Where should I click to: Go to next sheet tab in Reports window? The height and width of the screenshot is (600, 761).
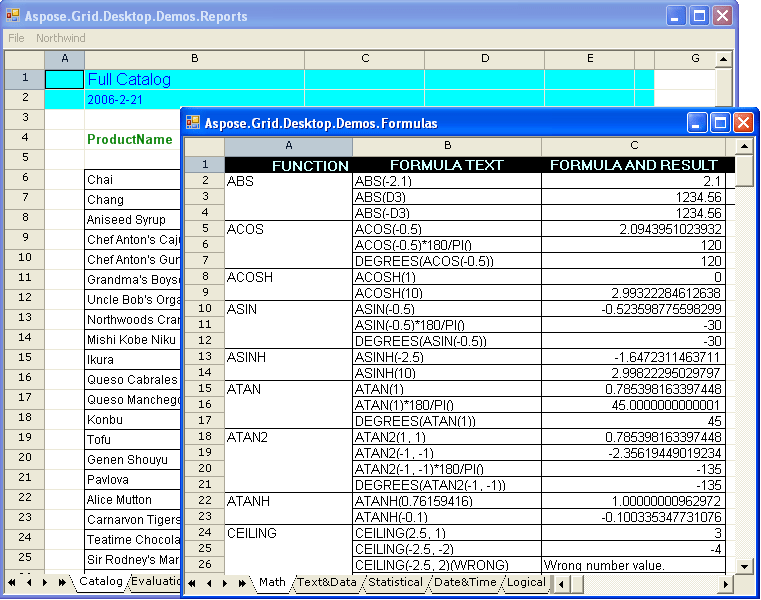point(45,582)
